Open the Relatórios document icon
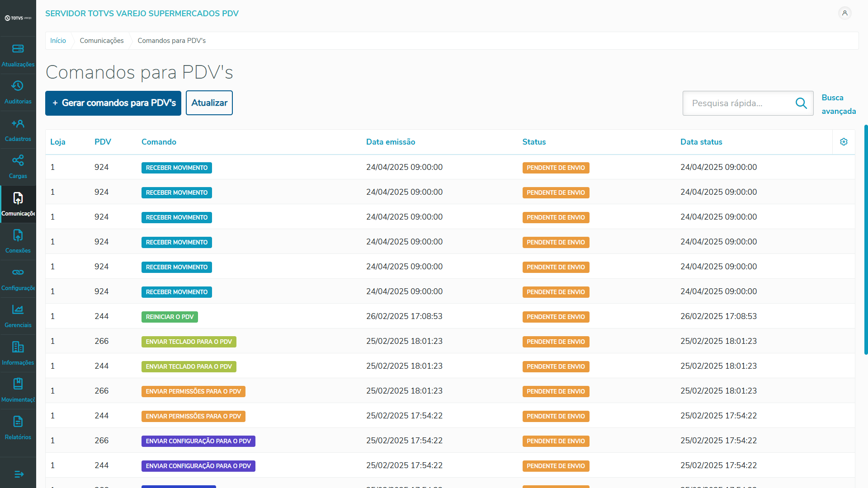This screenshot has width=868, height=488. 18,422
